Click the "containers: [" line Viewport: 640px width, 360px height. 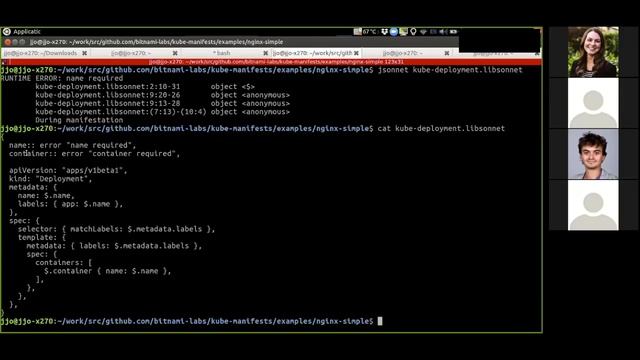(x=64, y=262)
